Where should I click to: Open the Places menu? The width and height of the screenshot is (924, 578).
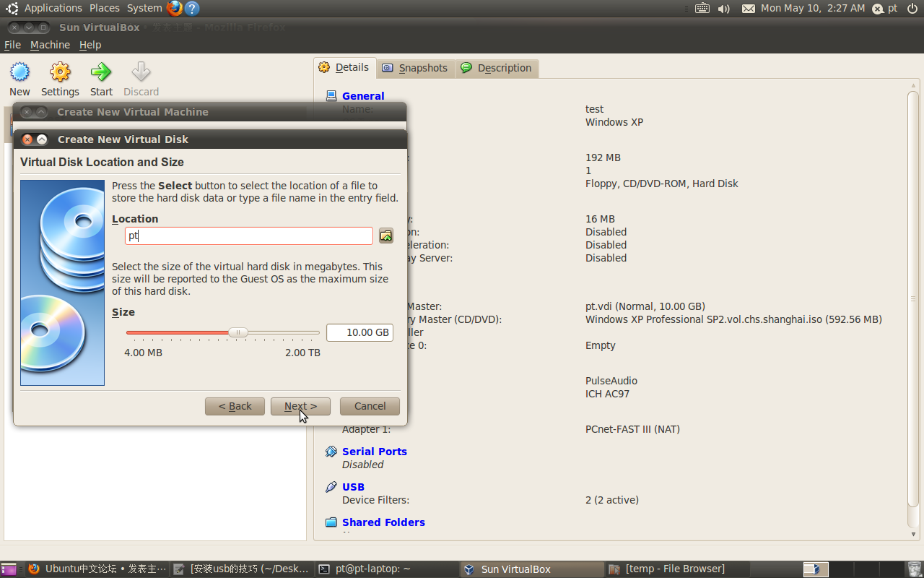(105, 8)
